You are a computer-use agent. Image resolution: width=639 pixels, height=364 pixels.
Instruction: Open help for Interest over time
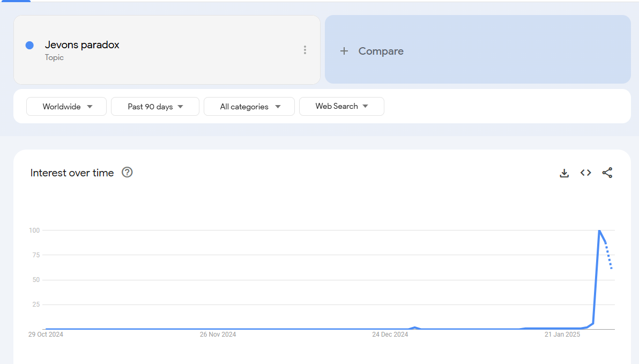127,173
